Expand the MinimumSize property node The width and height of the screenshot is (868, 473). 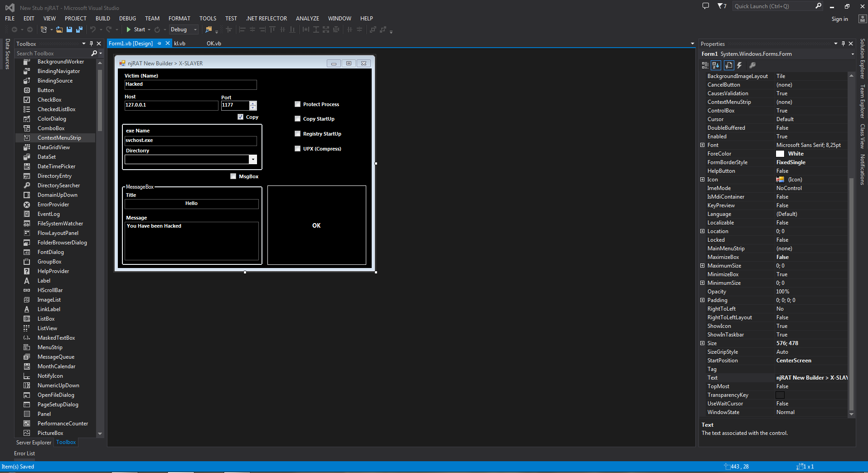tap(703, 283)
